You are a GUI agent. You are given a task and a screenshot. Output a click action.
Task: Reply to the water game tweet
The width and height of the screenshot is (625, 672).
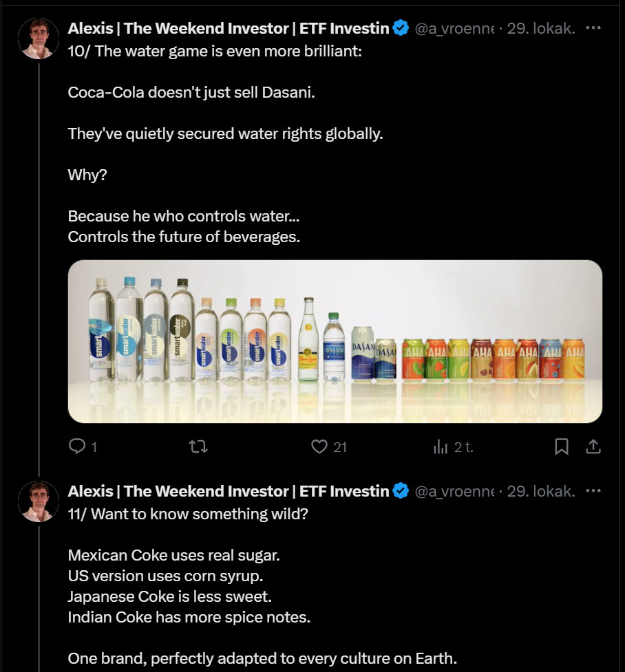click(77, 447)
